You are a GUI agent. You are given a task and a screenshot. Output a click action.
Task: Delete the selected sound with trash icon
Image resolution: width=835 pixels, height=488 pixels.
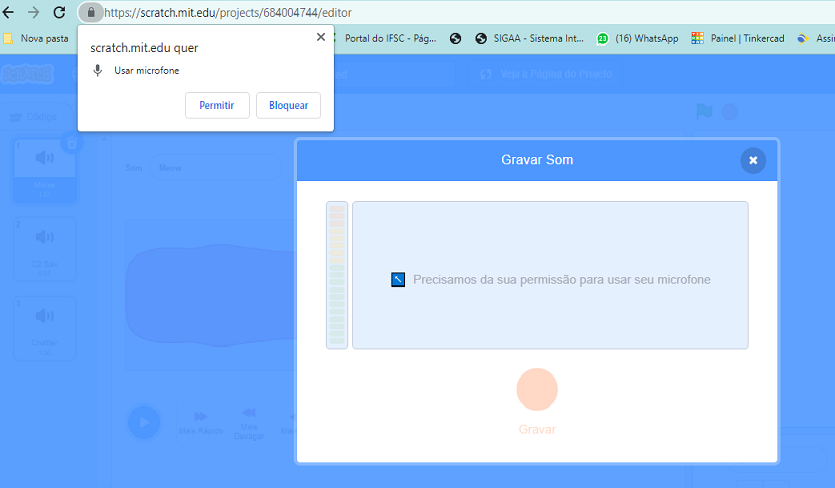click(x=71, y=143)
